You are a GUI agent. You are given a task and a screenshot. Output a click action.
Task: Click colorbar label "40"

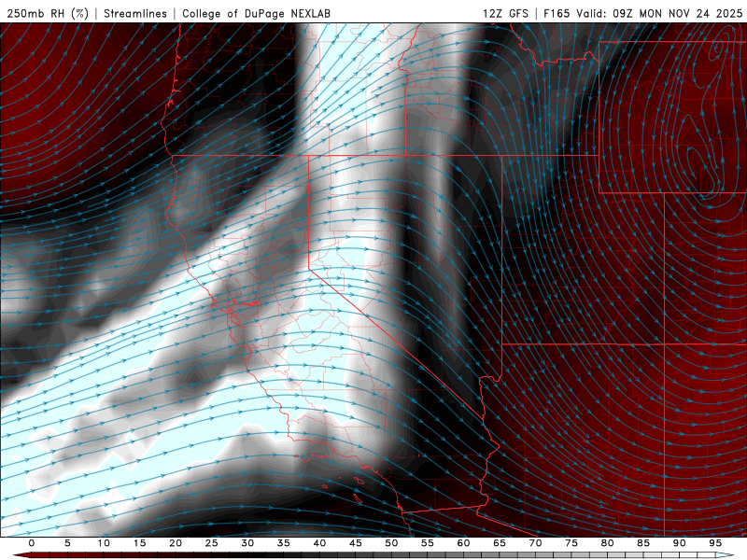(x=319, y=543)
